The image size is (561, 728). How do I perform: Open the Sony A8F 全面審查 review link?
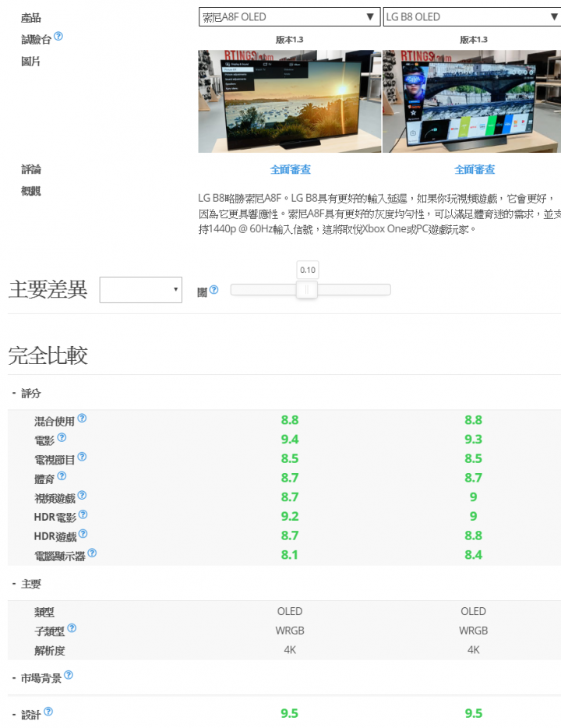tap(290, 169)
